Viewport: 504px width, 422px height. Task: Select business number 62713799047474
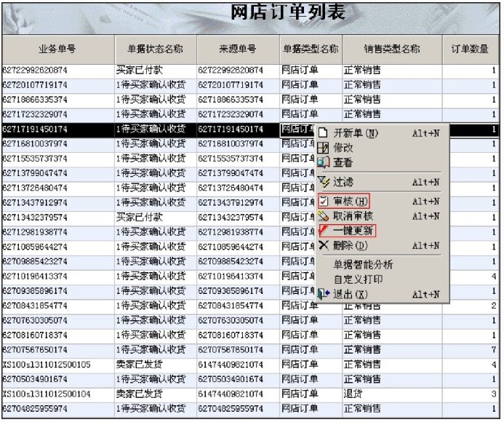click(x=35, y=173)
